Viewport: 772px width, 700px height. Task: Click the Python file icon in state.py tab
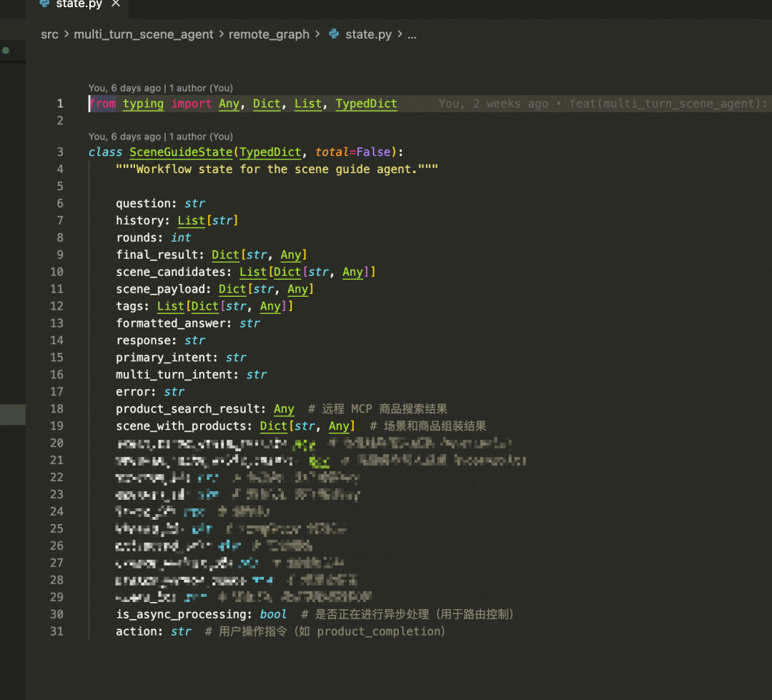click(44, 4)
